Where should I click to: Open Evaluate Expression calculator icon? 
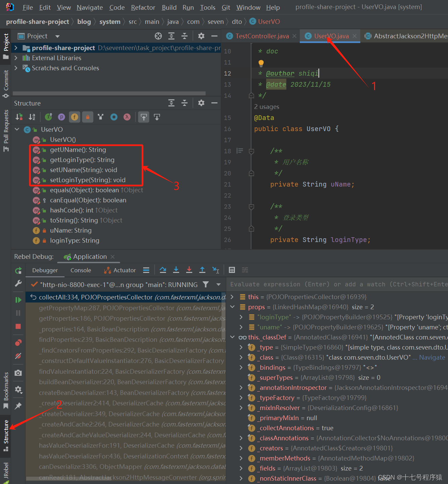click(x=232, y=270)
